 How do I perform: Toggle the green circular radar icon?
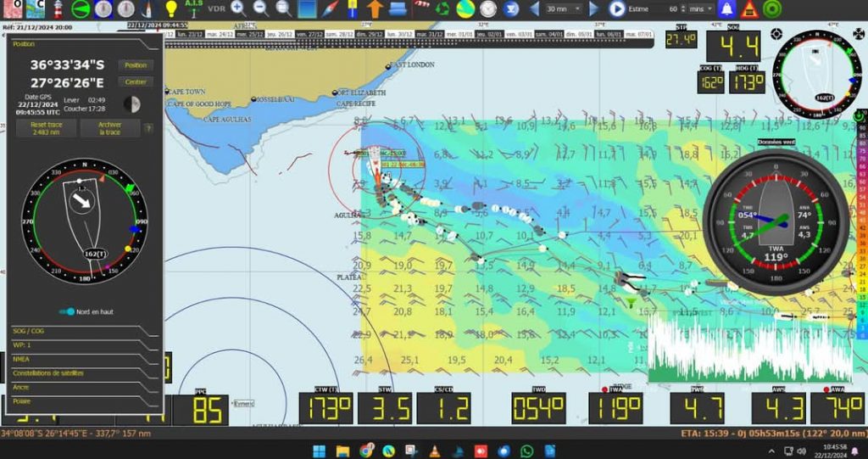[x=771, y=9]
